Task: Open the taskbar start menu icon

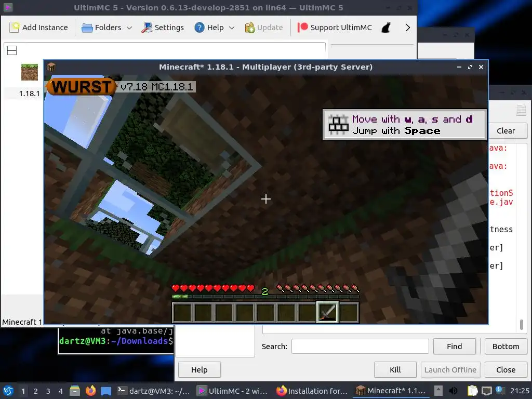Action: [8, 391]
